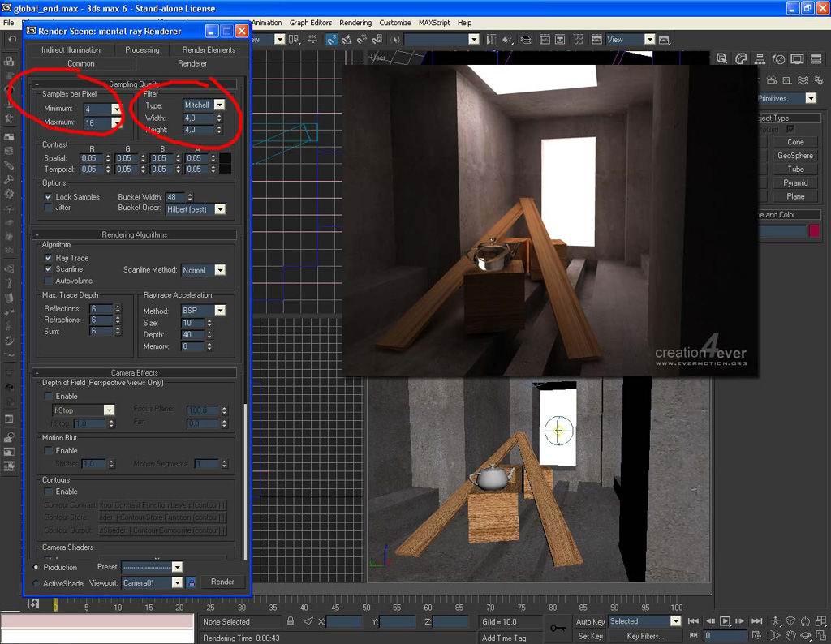The height and width of the screenshot is (644, 831).
Task: Switch to the Indirect Illumination tab
Action: click(x=71, y=49)
